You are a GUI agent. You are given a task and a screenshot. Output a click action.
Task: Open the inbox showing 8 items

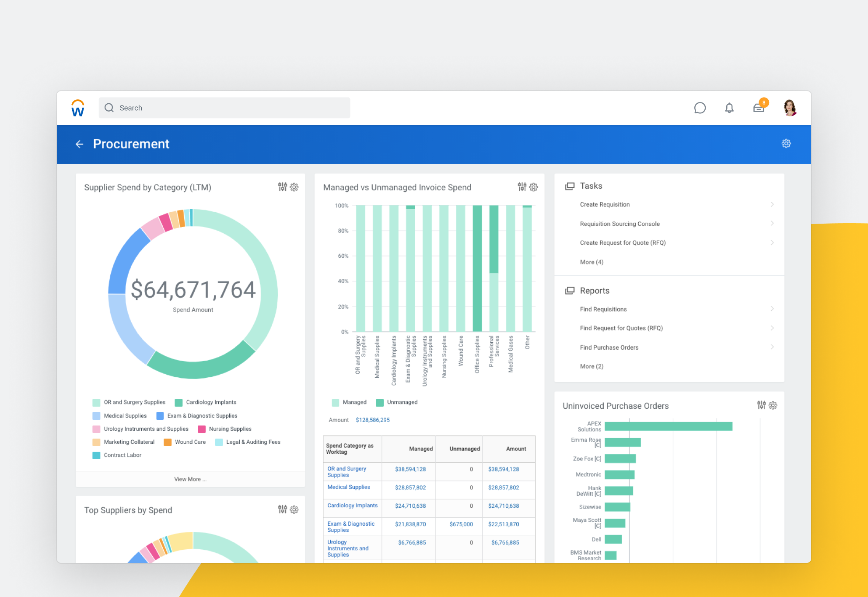pos(759,108)
